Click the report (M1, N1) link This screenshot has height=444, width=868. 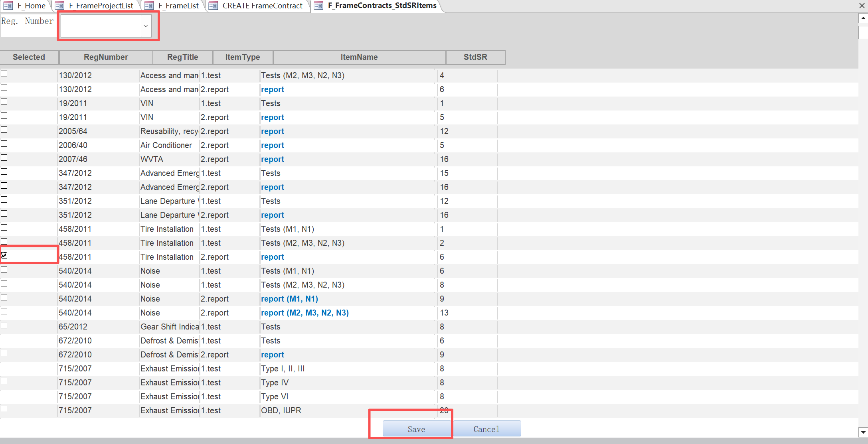tap(289, 299)
